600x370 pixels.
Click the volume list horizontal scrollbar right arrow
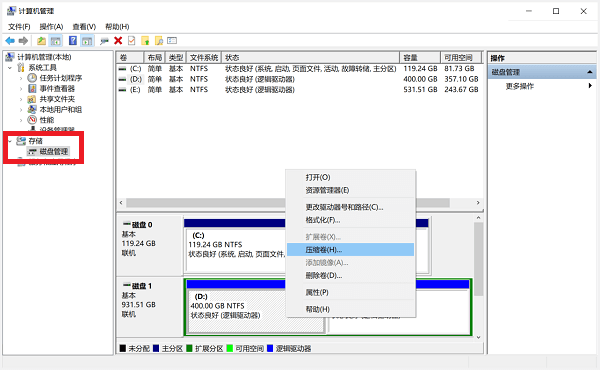pyautogui.click(x=478, y=202)
